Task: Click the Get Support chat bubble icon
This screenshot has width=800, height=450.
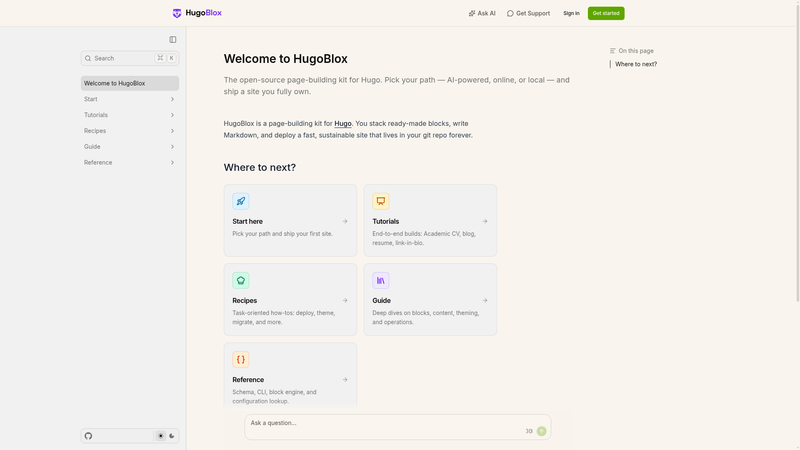Action: coord(510,13)
